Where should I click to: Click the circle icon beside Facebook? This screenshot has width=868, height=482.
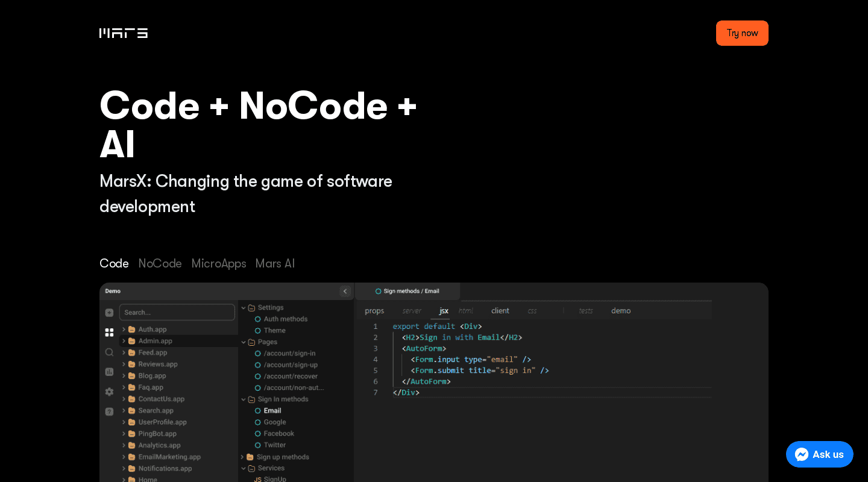(x=258, y=434)
